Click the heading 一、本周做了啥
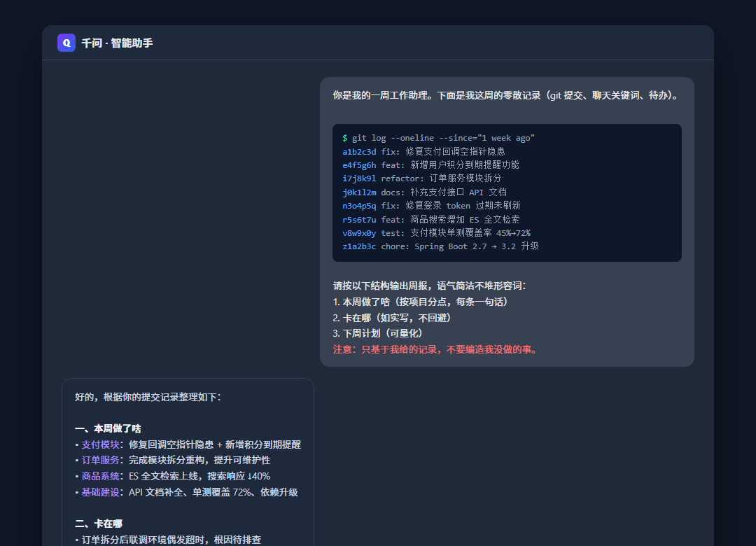The image size is (756, 546). (108, 428)
